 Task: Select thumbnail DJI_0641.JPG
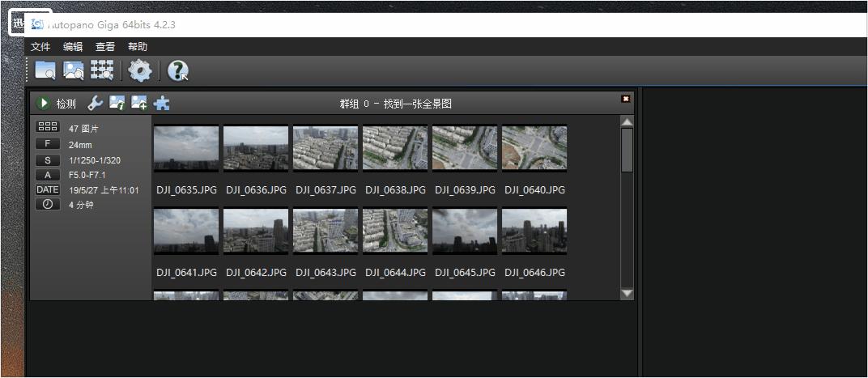pos(185,231)
